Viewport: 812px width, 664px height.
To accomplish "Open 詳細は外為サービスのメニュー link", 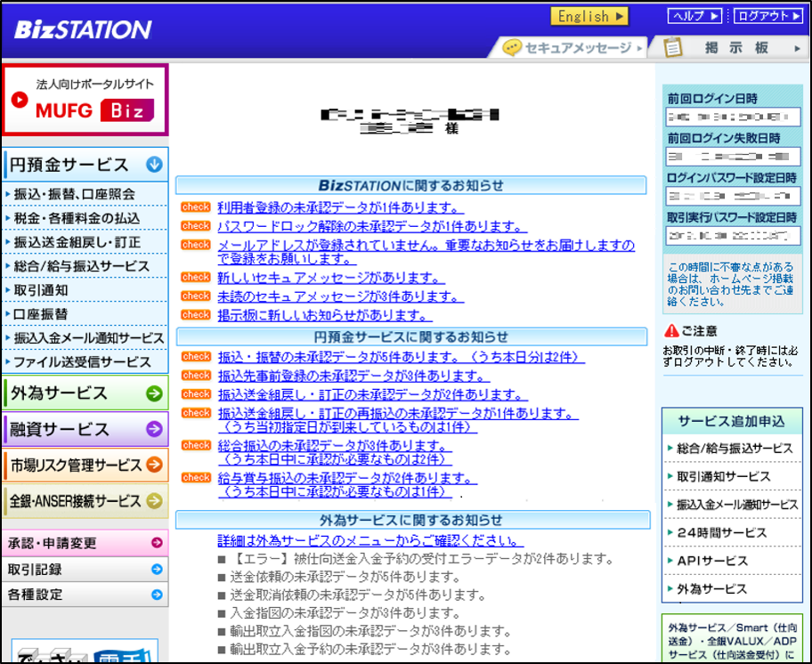I will point(370,541).
